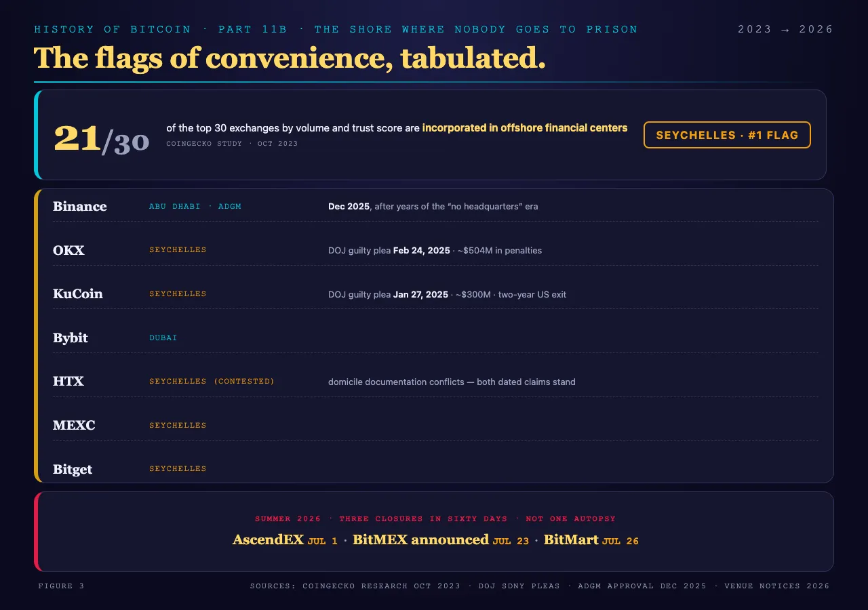The height and width of the screenshot is (610, 868).
Task: Click the "COINGECKO STUDY · OCT 2023" caption
Action: coord(232,144)
